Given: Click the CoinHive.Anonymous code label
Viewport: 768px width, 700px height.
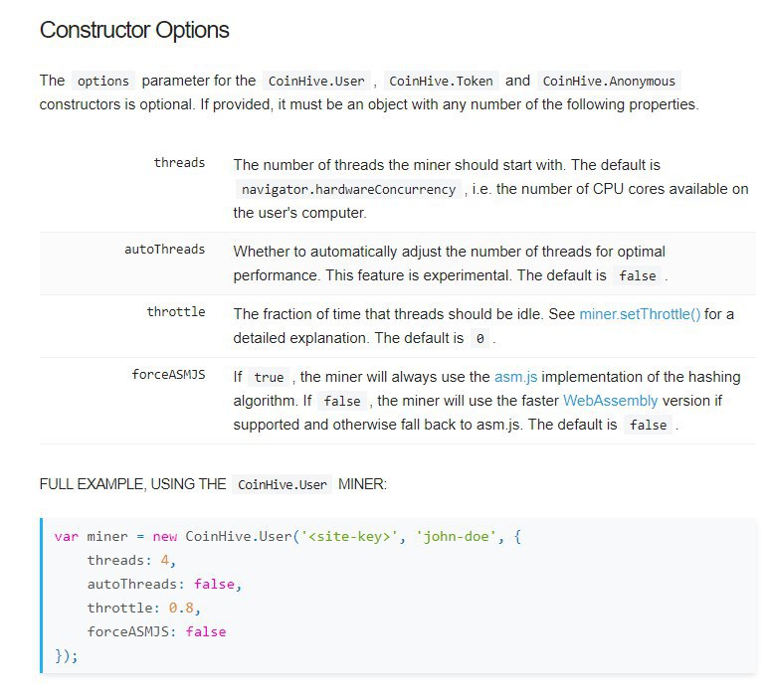Looking at the screenshot, I should click(x=609, y=81).
